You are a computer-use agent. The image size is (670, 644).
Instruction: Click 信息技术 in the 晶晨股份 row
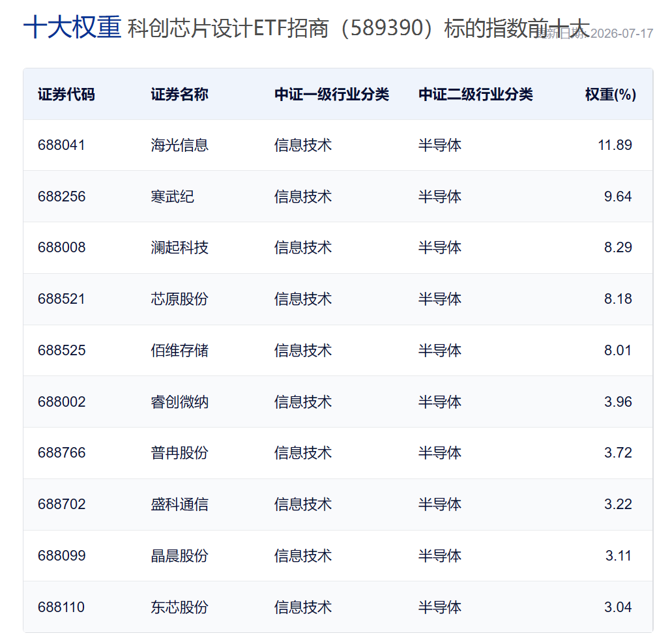[303, 555]
